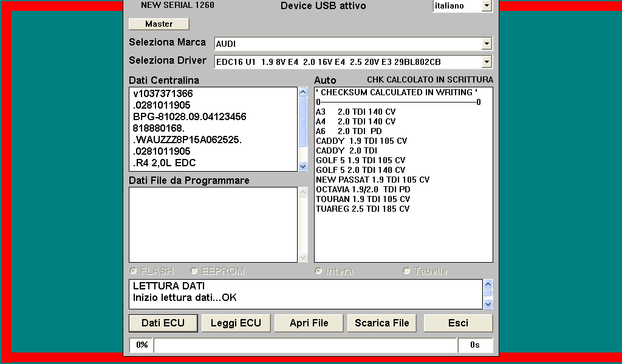
Task: Select GOLF 5 2.0 TDI 140 CV entry
Action: pos(360,170)
